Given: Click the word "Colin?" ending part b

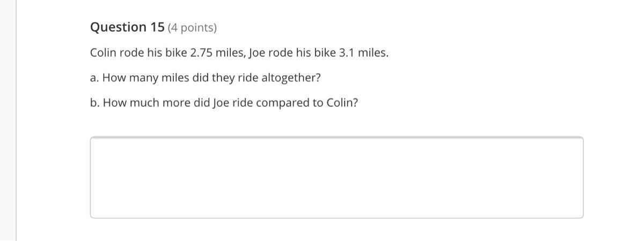Looking at the screenshot, I should point(342,103).
